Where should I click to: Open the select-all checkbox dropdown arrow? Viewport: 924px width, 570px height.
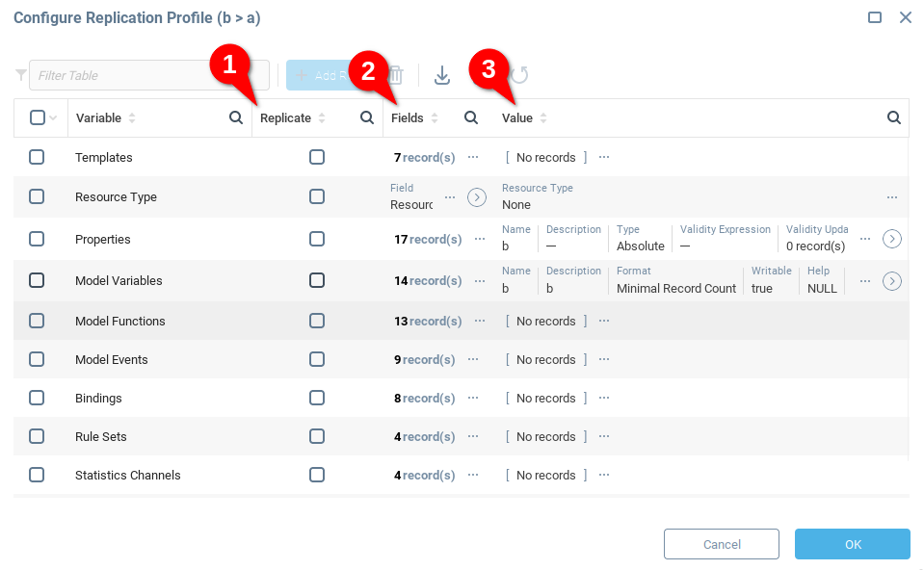pyautogui.click(x=53, y=118)
